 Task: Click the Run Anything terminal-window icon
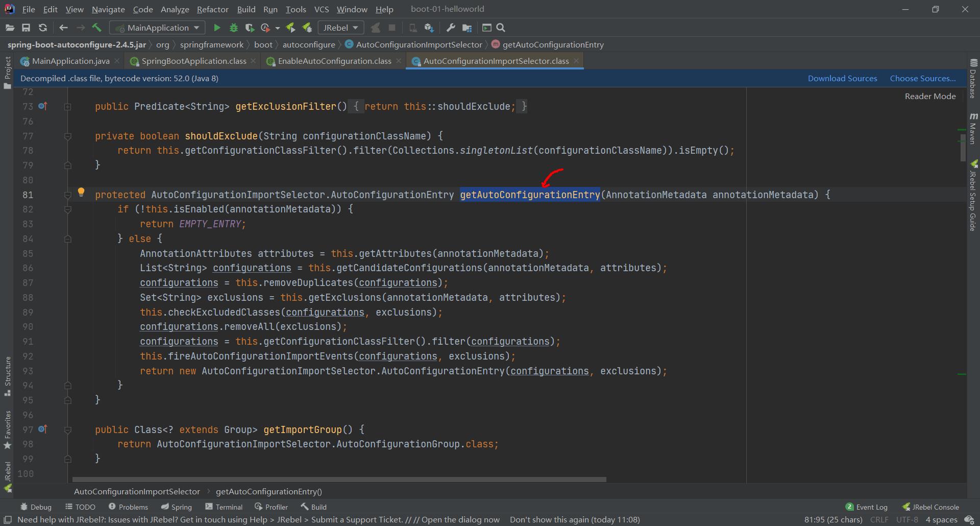point(486,28)
